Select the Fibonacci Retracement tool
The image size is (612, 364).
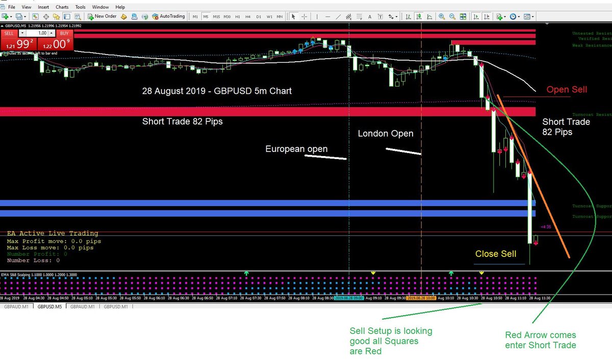coord(359,16)
